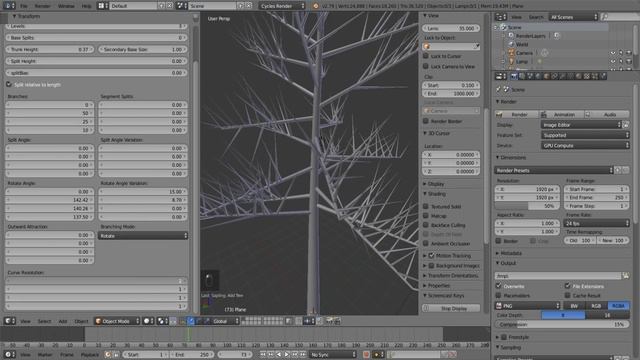This screenshot has height=360, width=640.
Task: Enable Render Border checkbox
Action: (426, 121)
